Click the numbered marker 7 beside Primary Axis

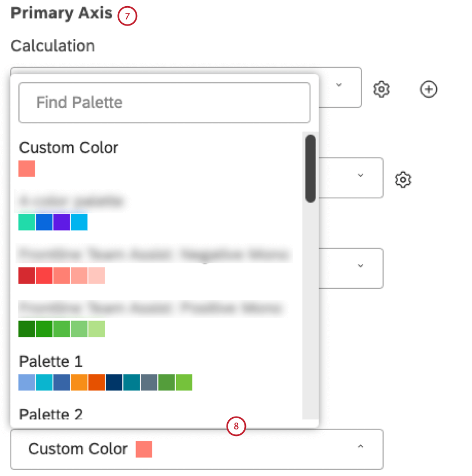point(127,17)
